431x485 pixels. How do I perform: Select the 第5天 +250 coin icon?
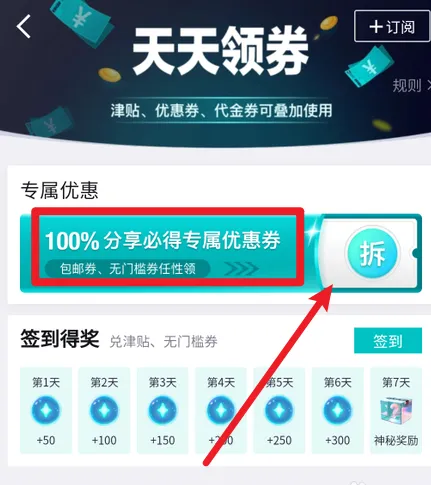coord(279,410)
